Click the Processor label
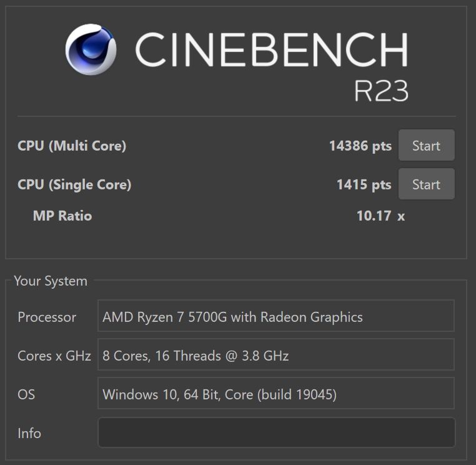Screen dimensions: 476x465 [47, 317]
